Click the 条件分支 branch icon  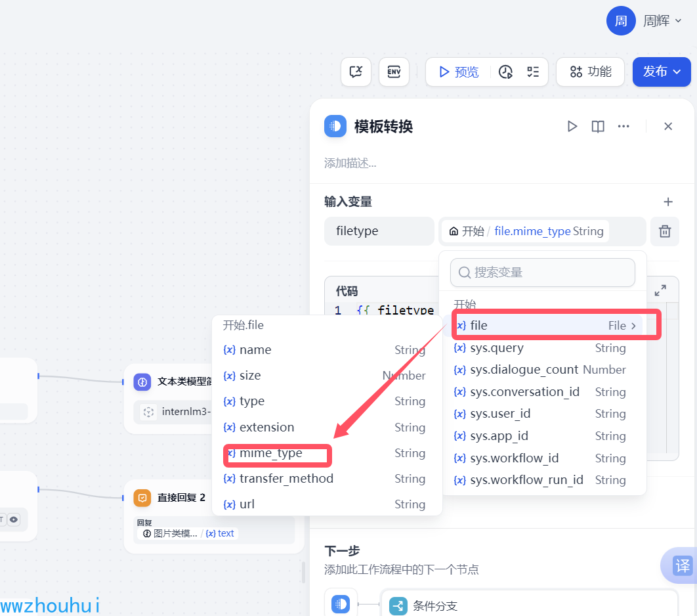pyautogui.click(x=398, y=605)
